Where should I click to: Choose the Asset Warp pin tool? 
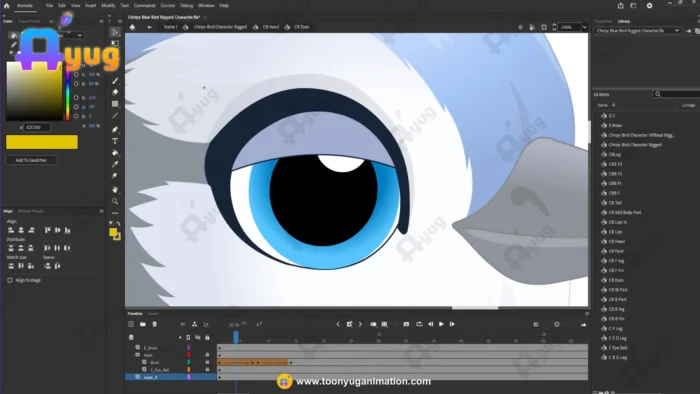[115, 175]
